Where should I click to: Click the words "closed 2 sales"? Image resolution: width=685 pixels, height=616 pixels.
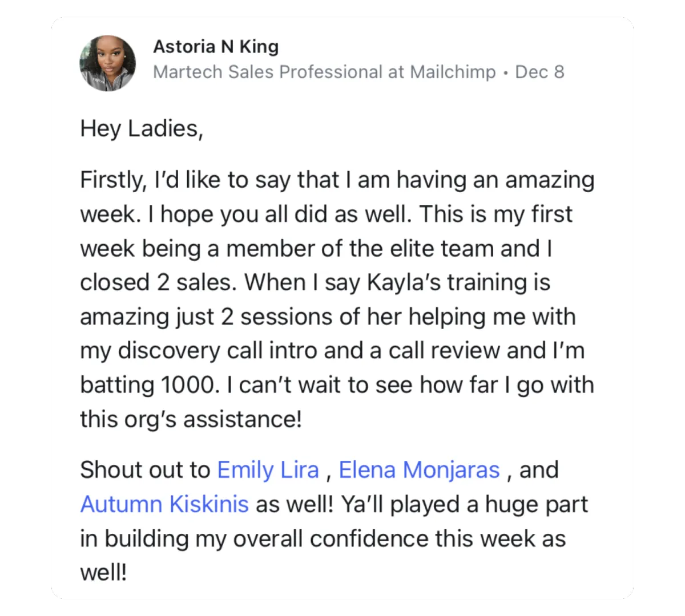point(157,282)
